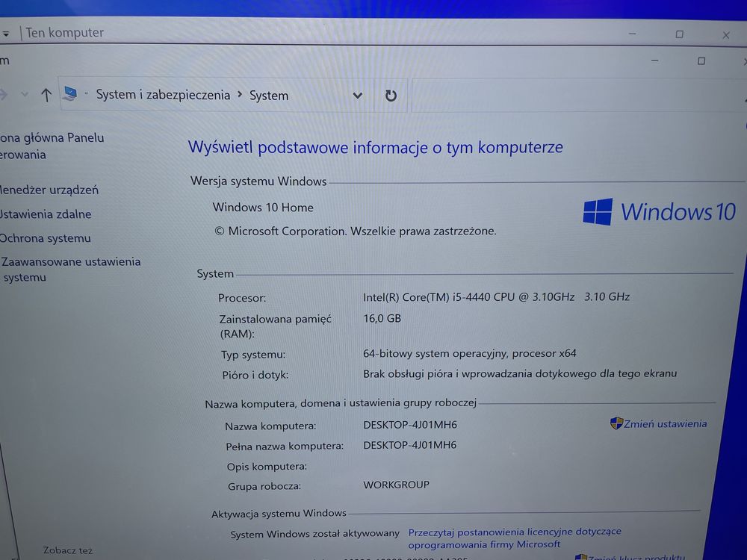The height and width of the screenshot is (560, 747).
Task: Click the '16,0 GB' installed RAM value
Action: pyautogui.click(x=382, y=318)
